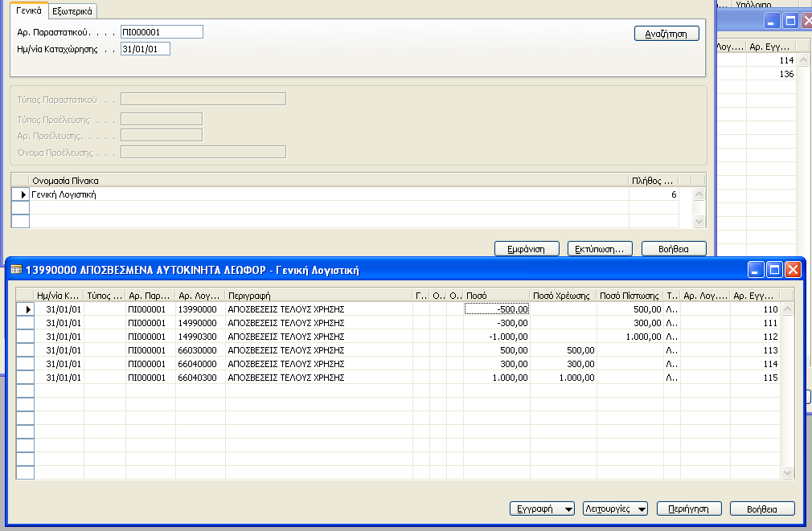The image size is (812, 531).
Task: Click the Αναζήτηση button
Action: click(x=666, y=34)
